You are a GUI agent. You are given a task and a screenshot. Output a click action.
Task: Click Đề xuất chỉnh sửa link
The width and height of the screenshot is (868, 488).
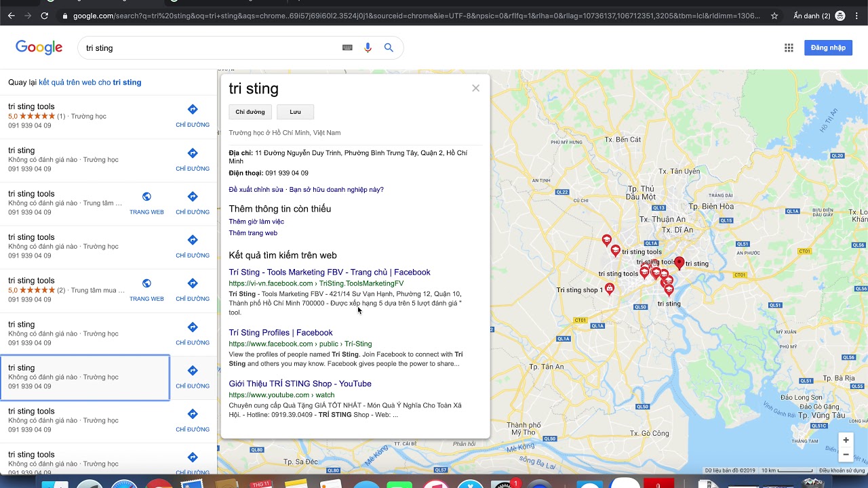[x=256, y=190]
